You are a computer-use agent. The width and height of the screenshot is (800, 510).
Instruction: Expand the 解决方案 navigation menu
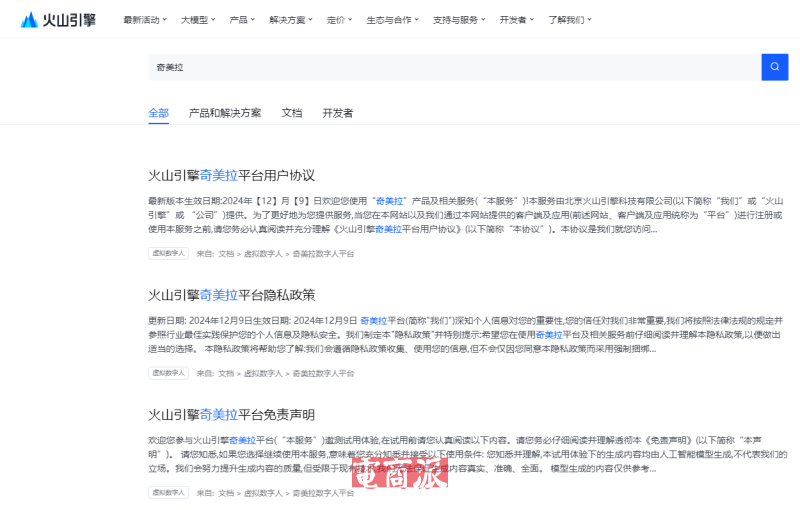click(291, 20)
